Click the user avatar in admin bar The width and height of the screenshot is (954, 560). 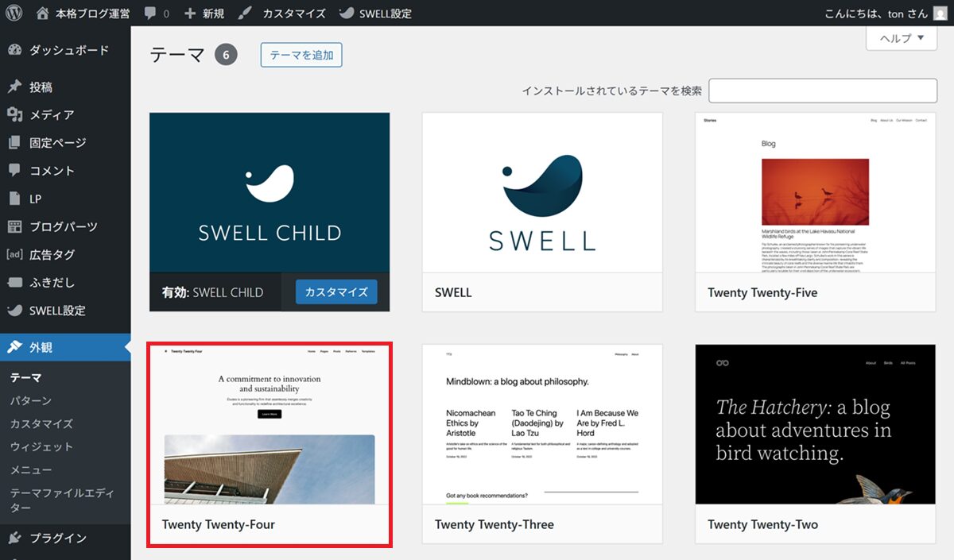(940, 14)
